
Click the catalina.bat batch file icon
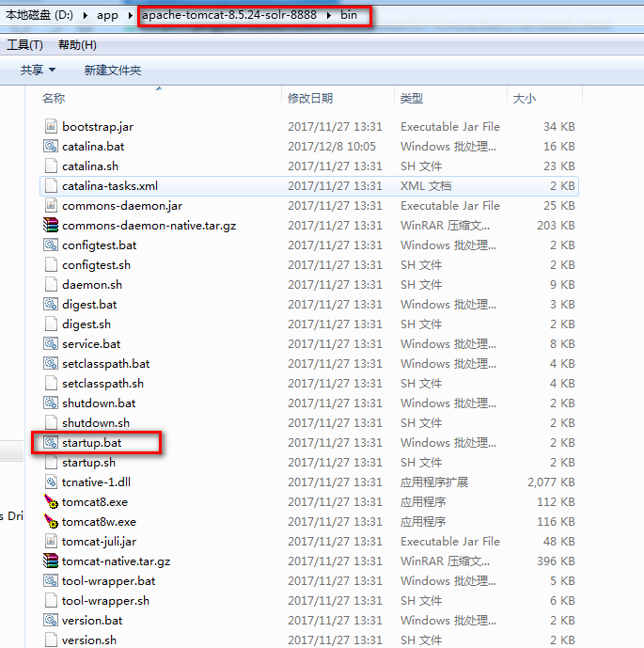pyautogui.click(x=51, y=146)
